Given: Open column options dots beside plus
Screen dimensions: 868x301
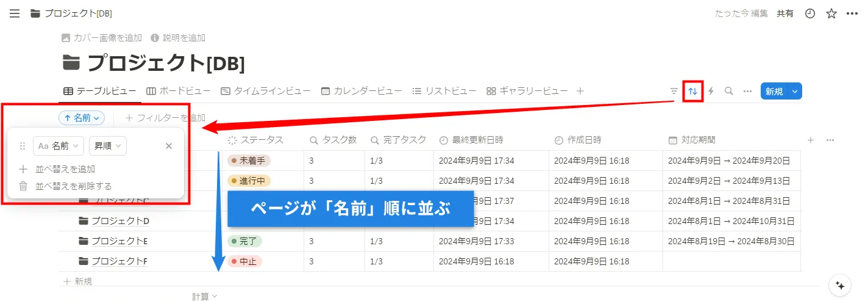Looking at the screenshot, I should [x=830, y=140].
